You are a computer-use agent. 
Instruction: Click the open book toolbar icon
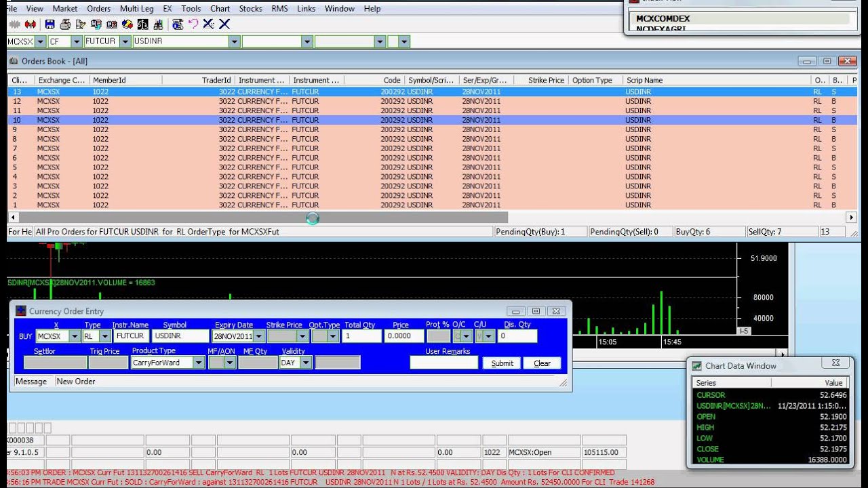(x=111, y=24)
